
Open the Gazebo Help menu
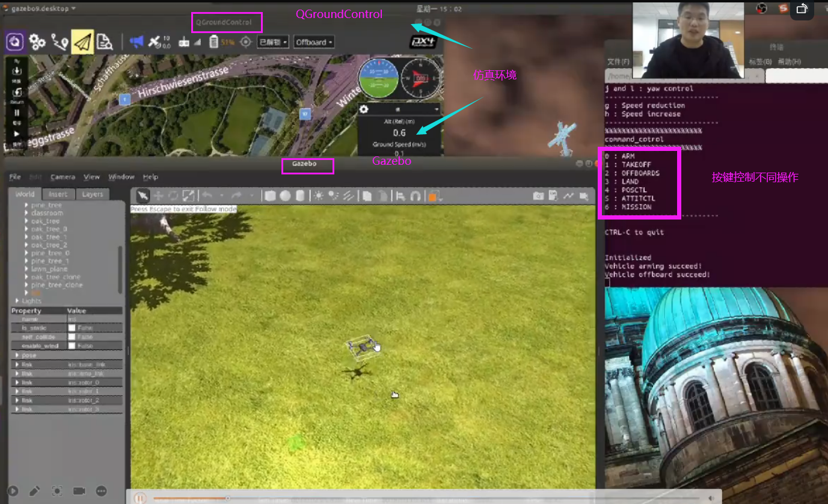pos(150,177)
